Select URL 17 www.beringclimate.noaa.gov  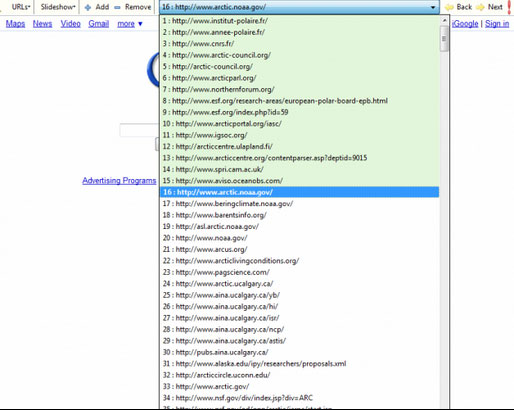pos(299,204)
